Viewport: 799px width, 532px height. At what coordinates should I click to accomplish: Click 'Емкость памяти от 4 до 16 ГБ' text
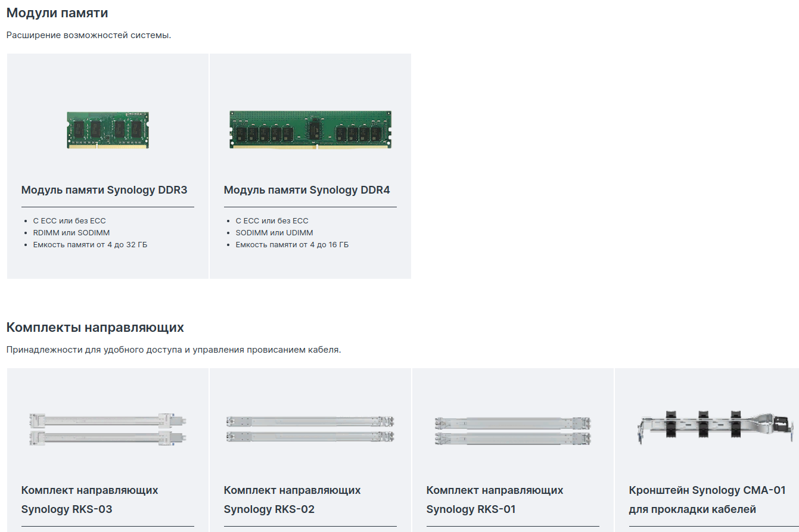tap(292, 245)
